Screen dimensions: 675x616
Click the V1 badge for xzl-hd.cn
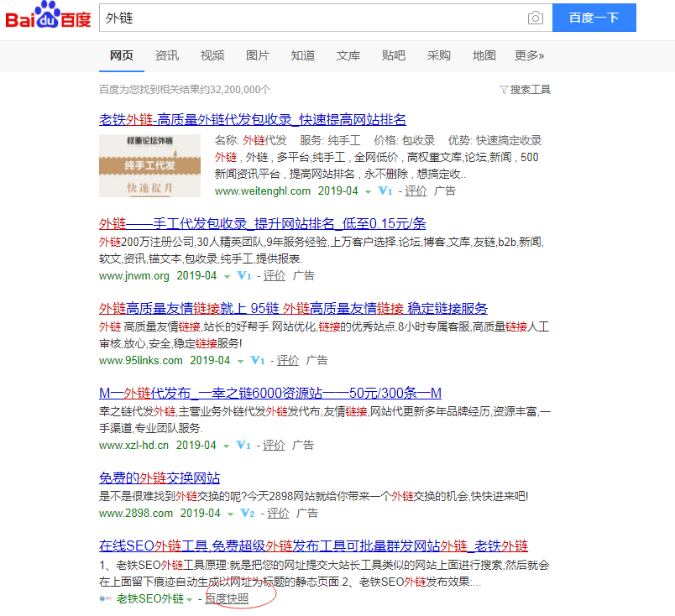(x=243, y=445)
